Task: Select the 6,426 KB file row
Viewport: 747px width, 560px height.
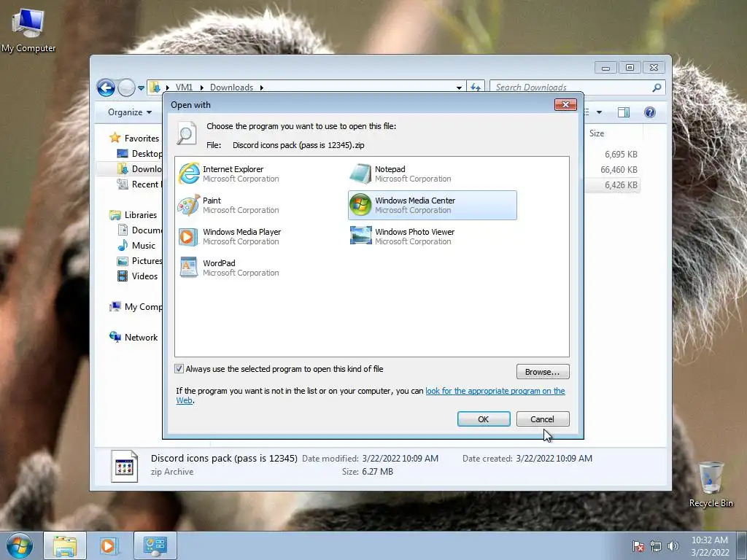Action: (613, 184)
